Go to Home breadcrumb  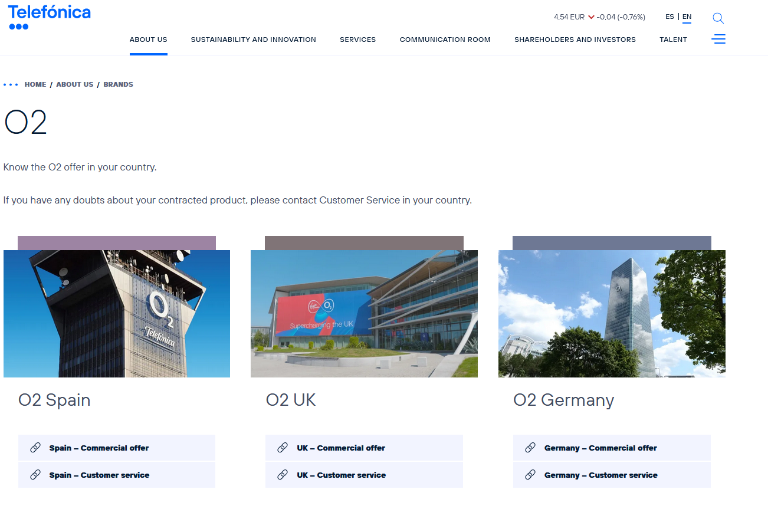[35, 84]
